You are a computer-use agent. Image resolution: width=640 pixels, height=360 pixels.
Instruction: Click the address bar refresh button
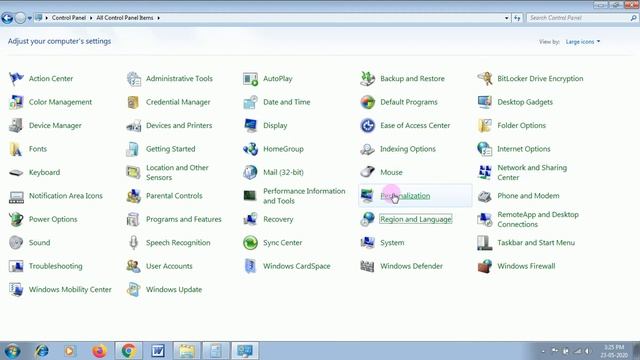(517, 18)
